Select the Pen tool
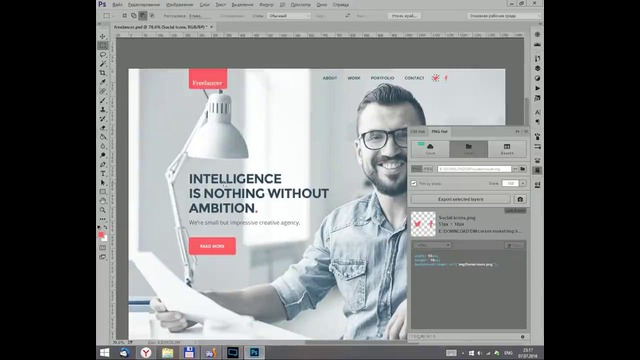This screenshot has width=640, height=360. coord(103,164)
